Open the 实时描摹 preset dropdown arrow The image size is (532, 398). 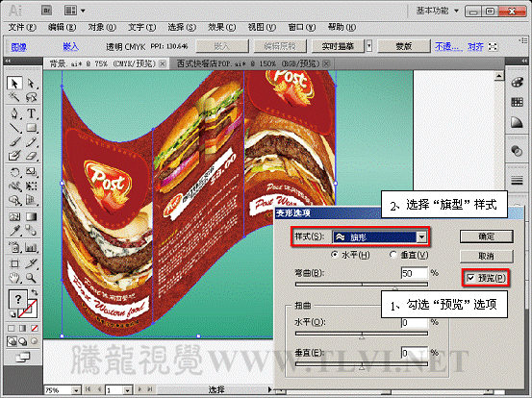click(x=369, y=46)
